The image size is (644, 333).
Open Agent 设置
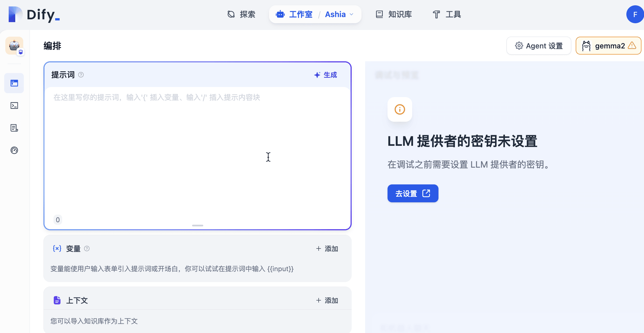(538, 46)
